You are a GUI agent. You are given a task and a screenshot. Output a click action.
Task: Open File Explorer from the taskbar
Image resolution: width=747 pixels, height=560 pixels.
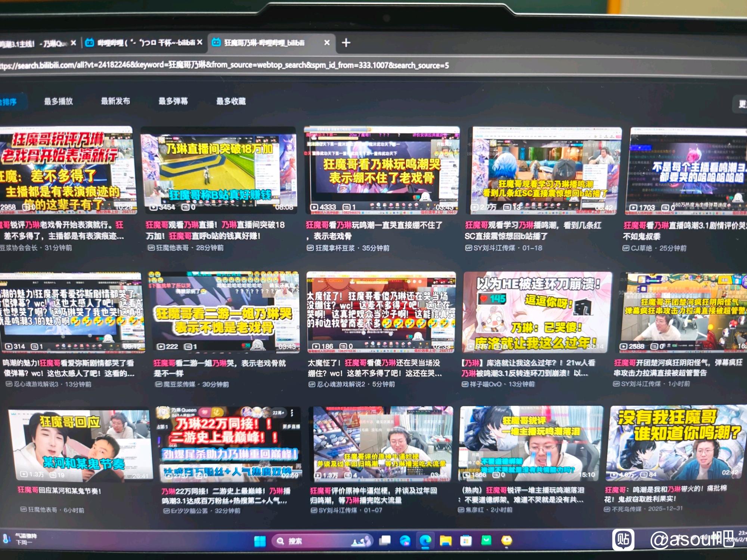pyautogui.click(x=445, y=541)
